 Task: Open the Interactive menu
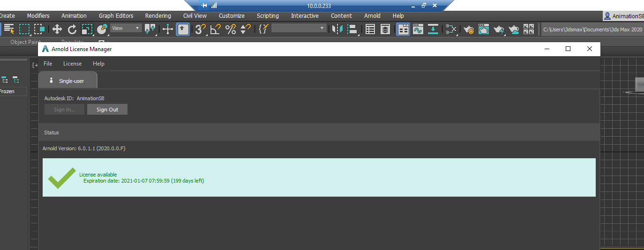coord(305,16)
